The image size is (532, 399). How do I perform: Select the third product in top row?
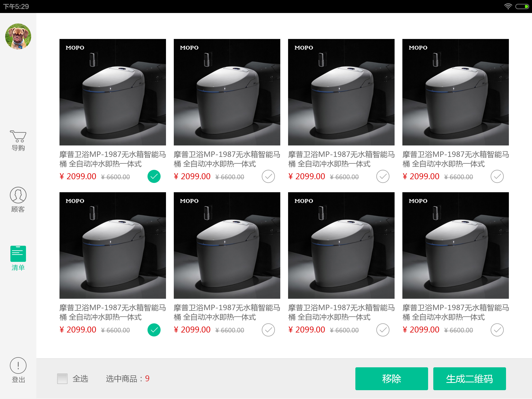point(383,177)
